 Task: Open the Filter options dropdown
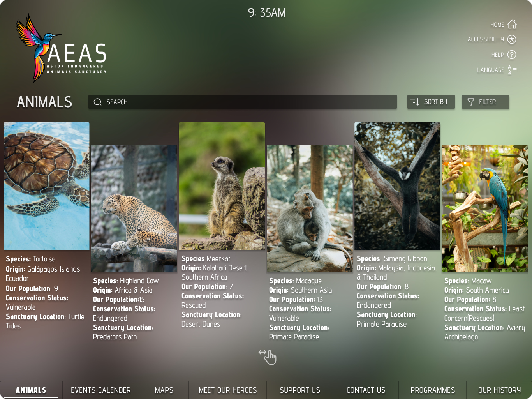486,102
